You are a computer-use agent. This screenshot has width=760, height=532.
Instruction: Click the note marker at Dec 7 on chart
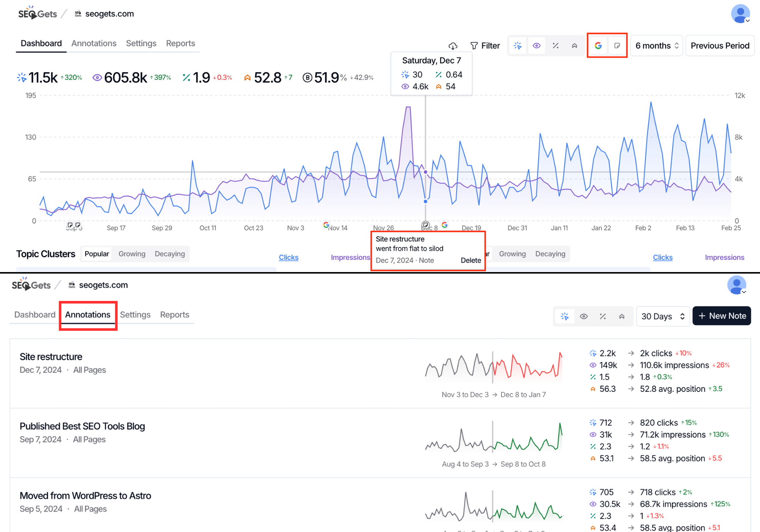point(425,225)
